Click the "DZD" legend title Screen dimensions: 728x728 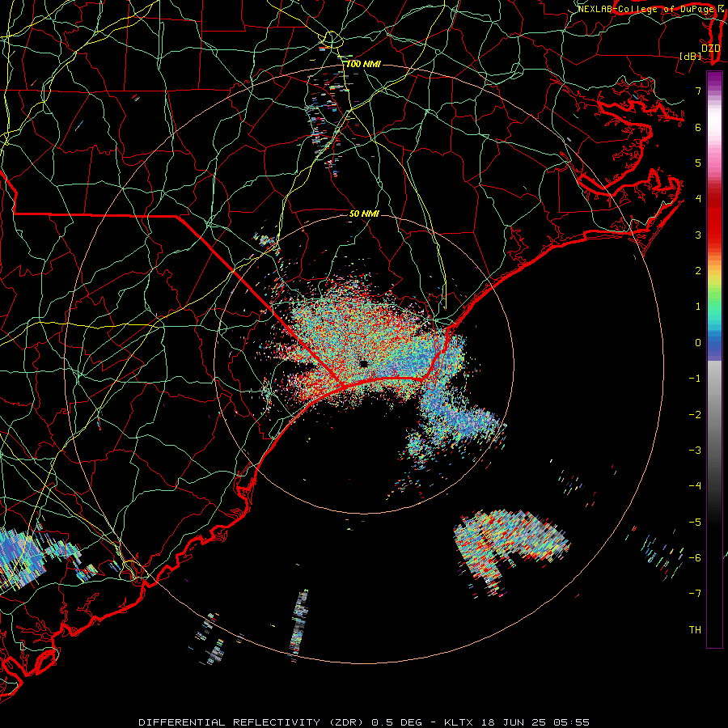click(710, 49)
